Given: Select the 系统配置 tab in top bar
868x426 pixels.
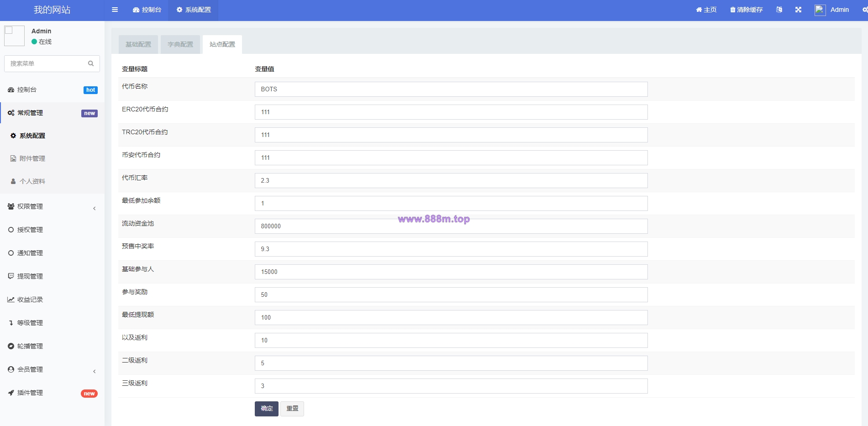Looking at the screenshot, I should (194, 10).
